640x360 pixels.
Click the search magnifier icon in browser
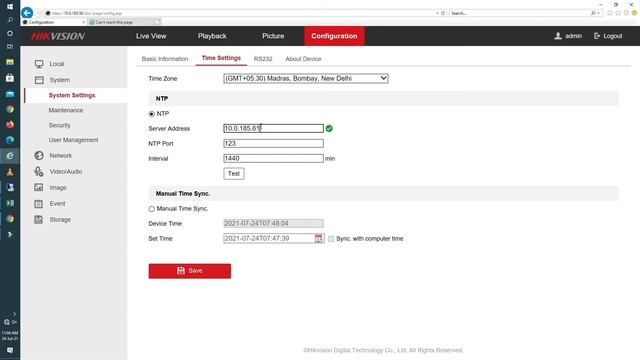[x=593, y=13]
